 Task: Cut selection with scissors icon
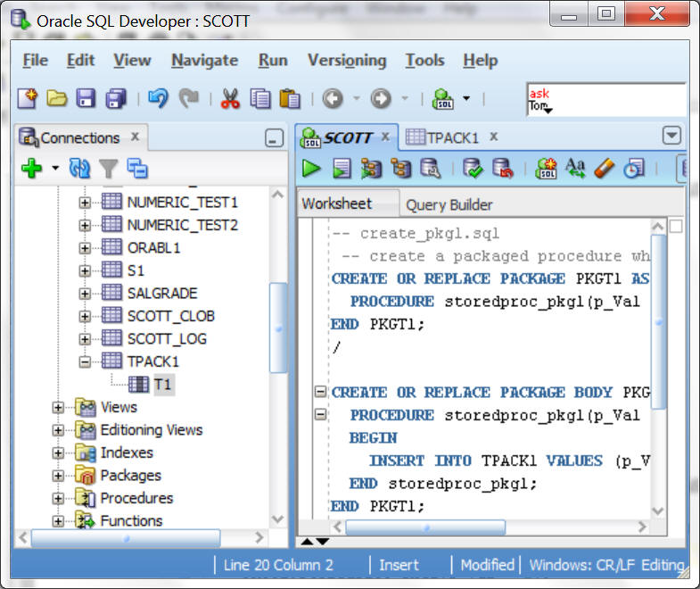pyautogui.click(x=230, y=98)
